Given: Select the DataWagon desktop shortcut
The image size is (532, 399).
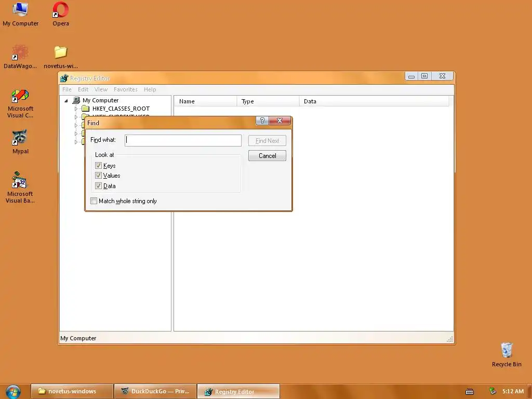Looking at the screenshot, I should pos(20,57).
